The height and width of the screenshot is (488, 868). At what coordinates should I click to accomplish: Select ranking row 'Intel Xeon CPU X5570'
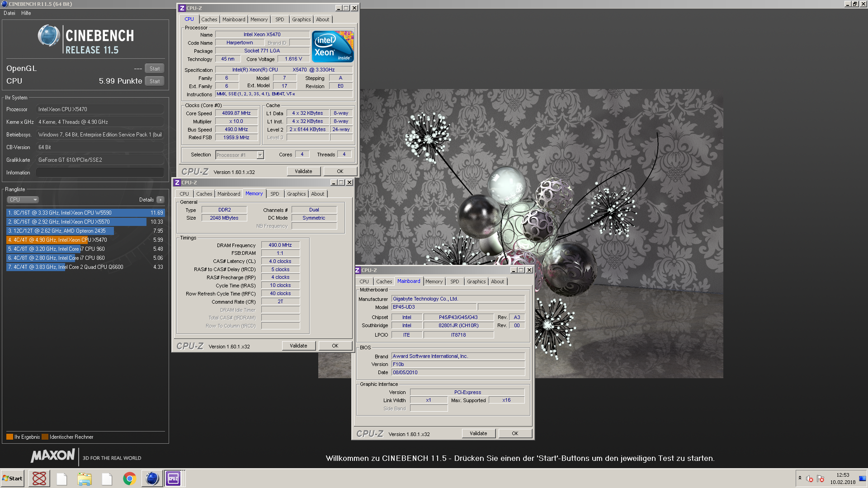coord(85,222)
